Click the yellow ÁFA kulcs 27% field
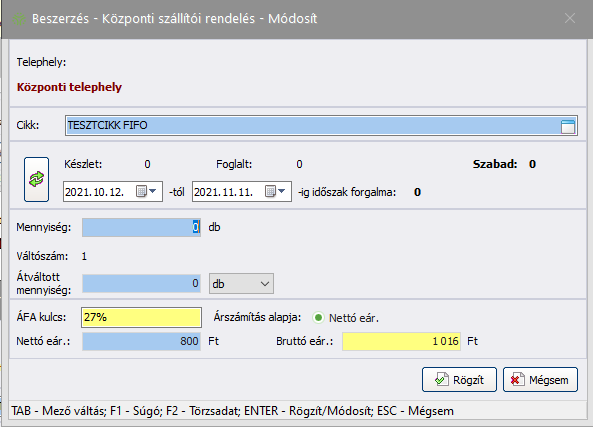The image size is (593, 427). (x=141, y=317)
